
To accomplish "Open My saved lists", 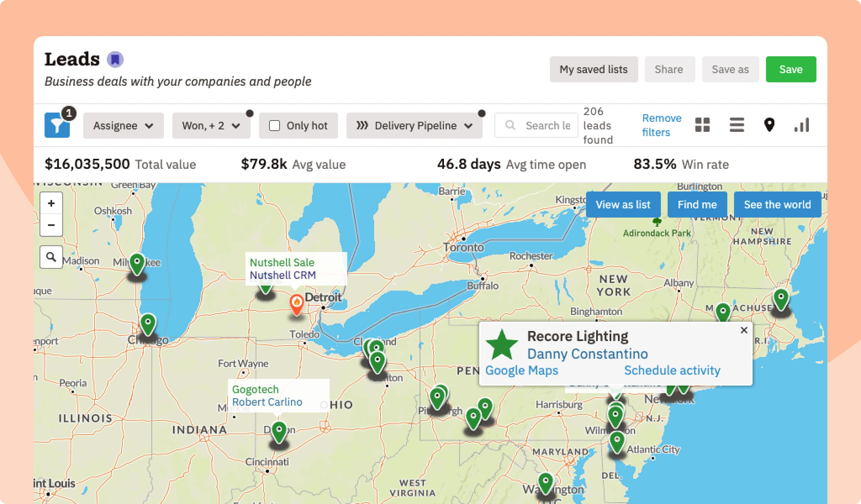I will 593,69.
